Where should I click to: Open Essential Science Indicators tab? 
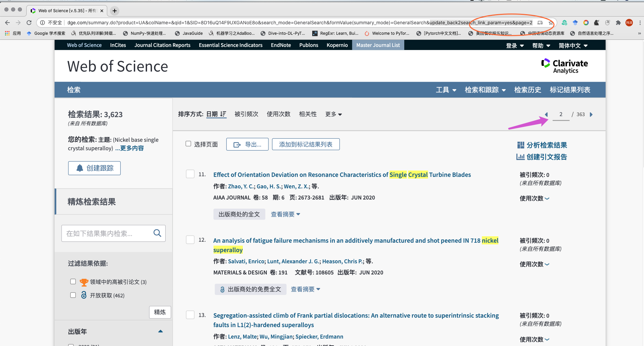point(231,45)
